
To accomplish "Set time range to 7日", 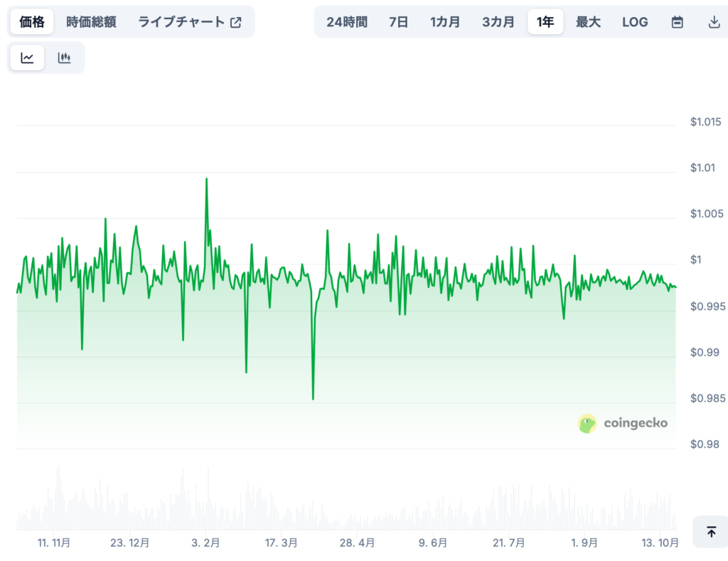I will coord(399,22).
